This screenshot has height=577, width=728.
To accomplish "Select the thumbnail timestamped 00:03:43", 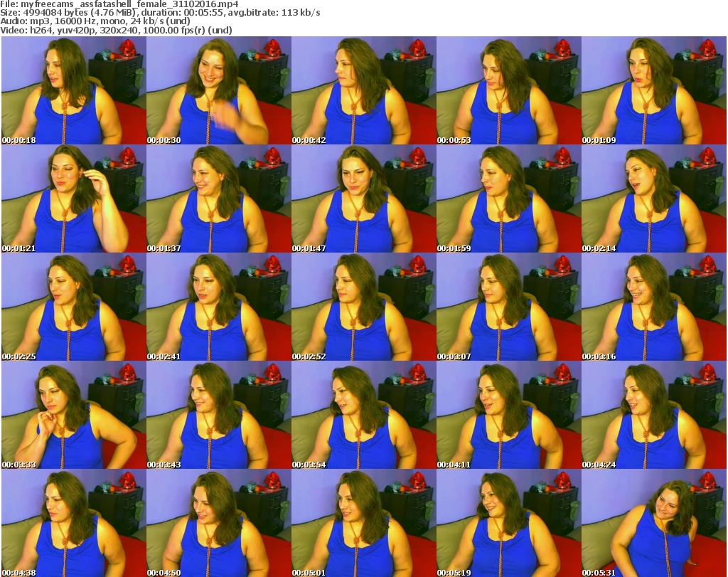I will (x=219, y=415).
